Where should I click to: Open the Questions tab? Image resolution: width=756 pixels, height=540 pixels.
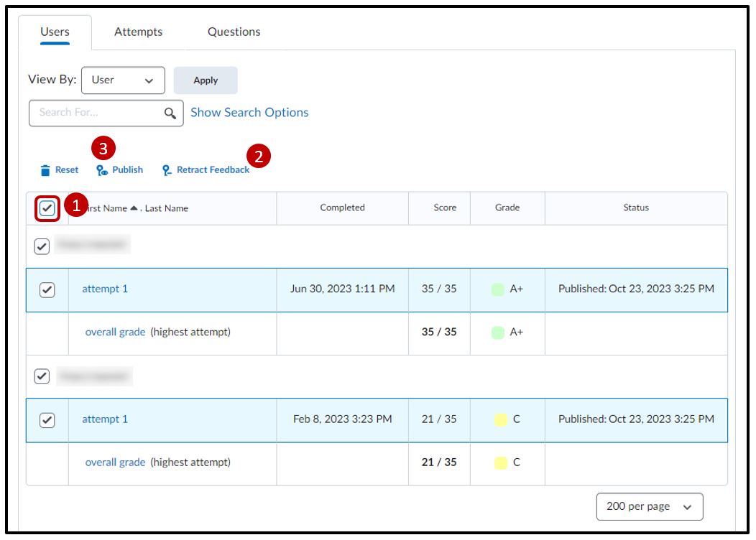(x=234, y=32)
